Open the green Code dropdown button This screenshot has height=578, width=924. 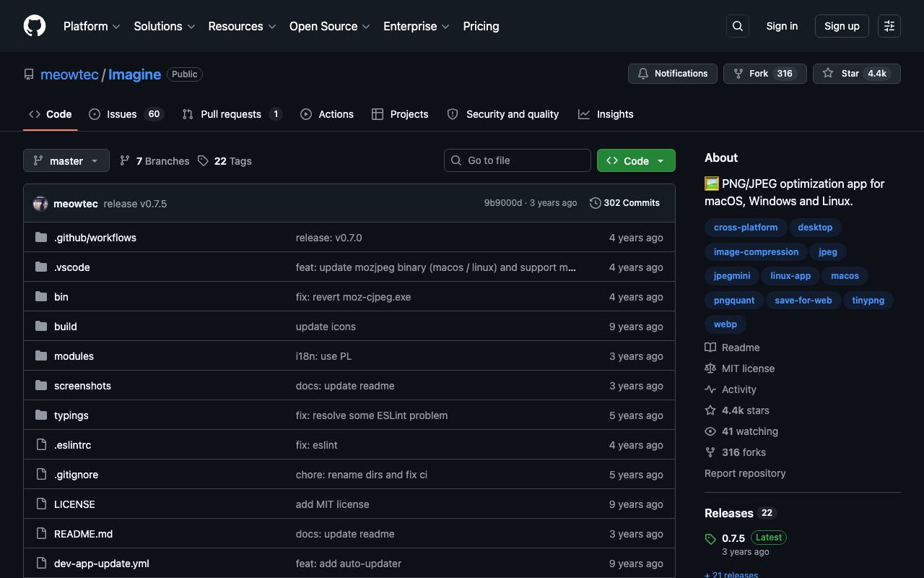pyautogui.click(x=636, y=160)
